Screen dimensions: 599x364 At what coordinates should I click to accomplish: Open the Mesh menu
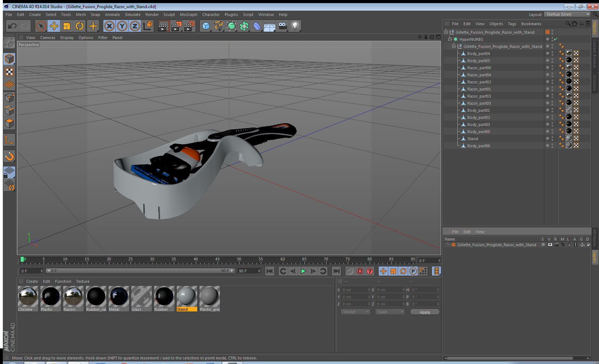tap(81, 15)
